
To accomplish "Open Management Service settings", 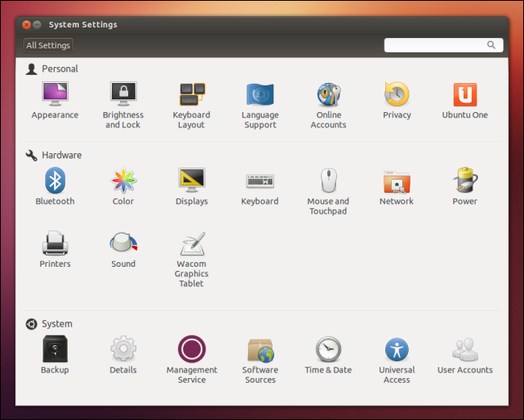I will (192, 360).
